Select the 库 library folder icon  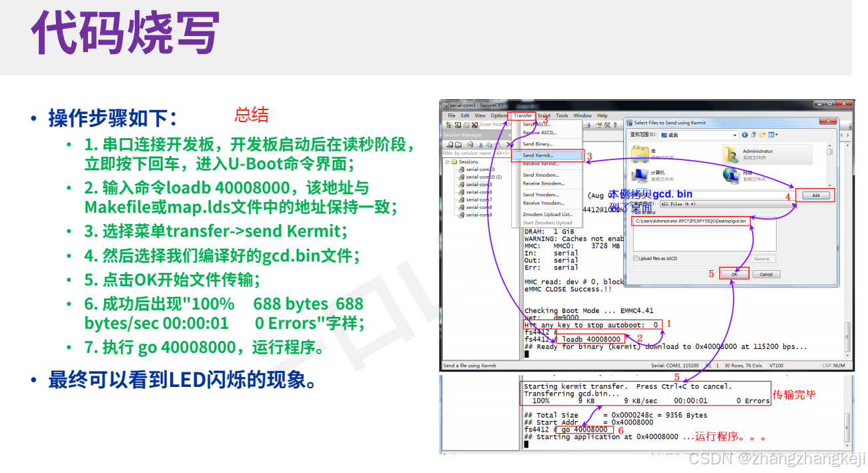point(640,154)
